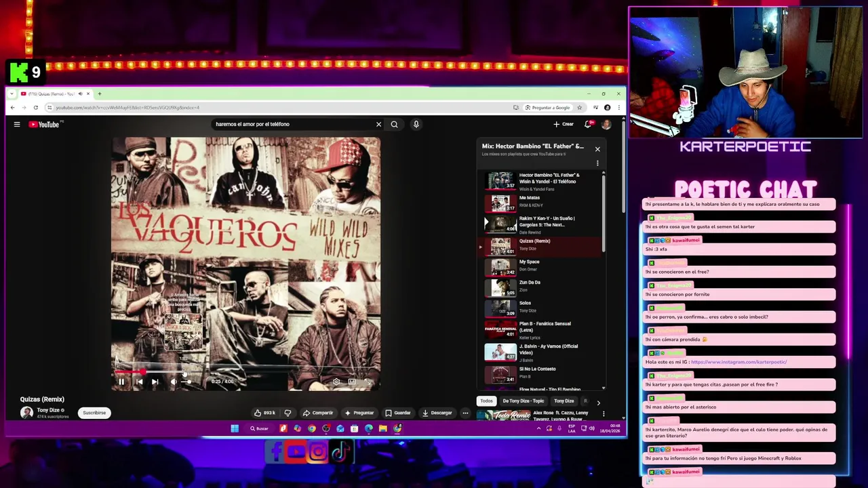Screen dimensions: 868x488
Task: Skip to the previous video
Action: pyautogui.click(x=139, y=382)
